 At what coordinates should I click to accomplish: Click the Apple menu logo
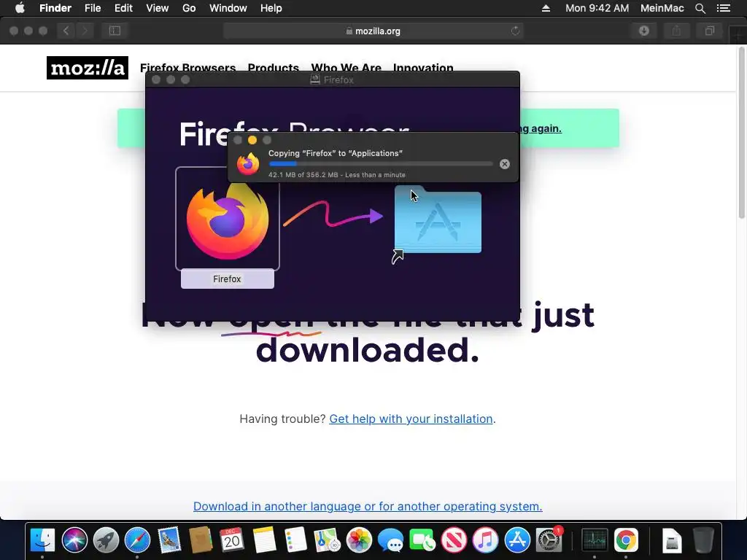click(20, 8)
